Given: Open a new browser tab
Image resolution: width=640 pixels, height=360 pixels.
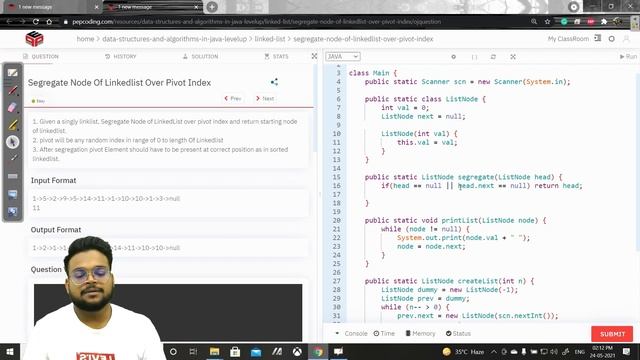Looking at the screenshot, I should click(212, 7).
